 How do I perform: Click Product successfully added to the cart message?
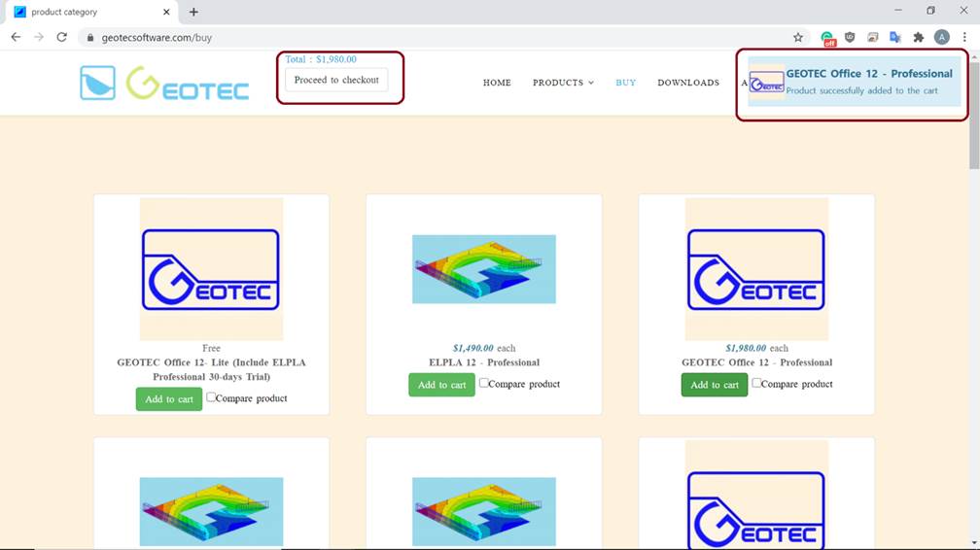(x=861, y=90)
